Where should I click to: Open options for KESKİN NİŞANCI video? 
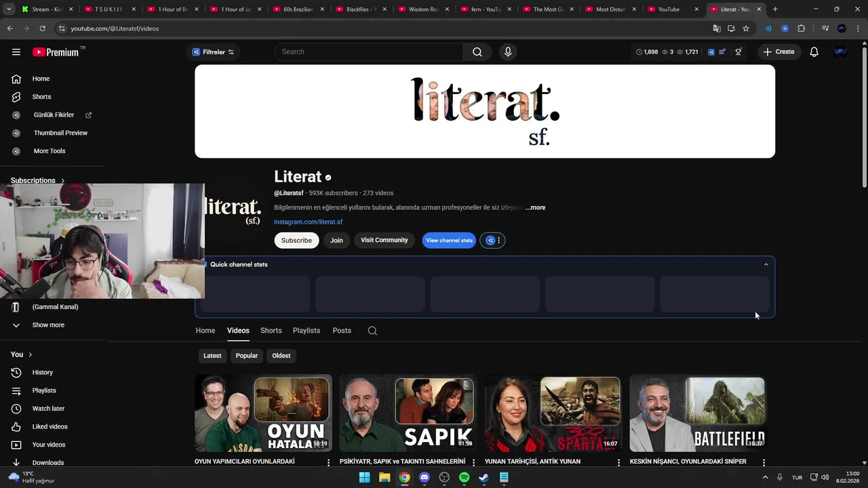764,462
